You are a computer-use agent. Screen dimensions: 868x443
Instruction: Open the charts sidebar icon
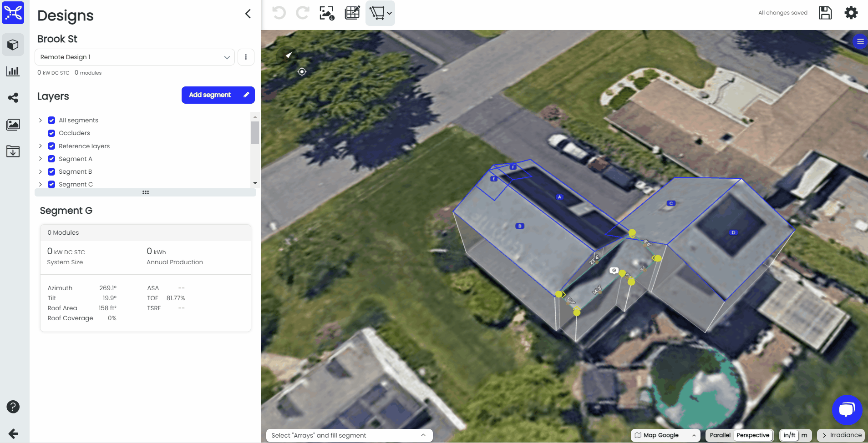(x=13, y=71)
